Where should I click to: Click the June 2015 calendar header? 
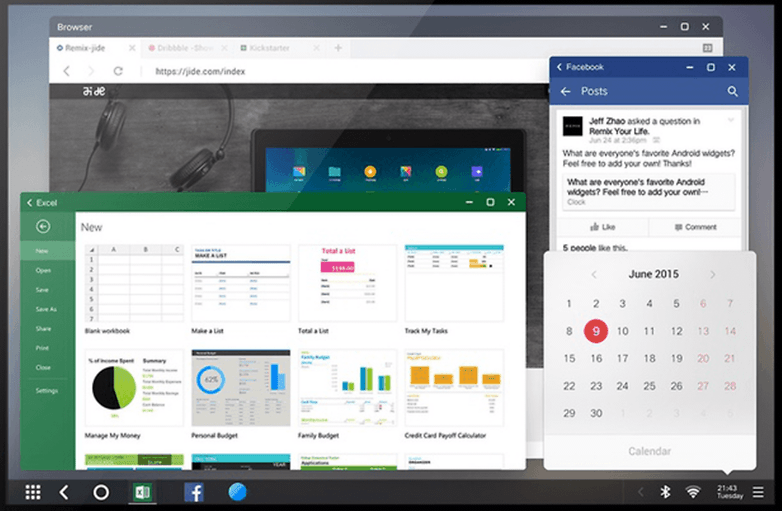[x=653, y=274]
